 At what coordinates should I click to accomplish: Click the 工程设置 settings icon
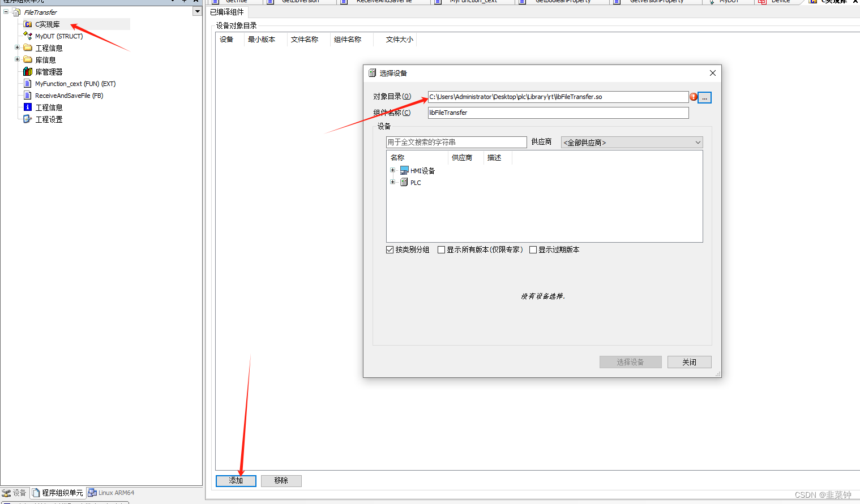pos(28,119)
